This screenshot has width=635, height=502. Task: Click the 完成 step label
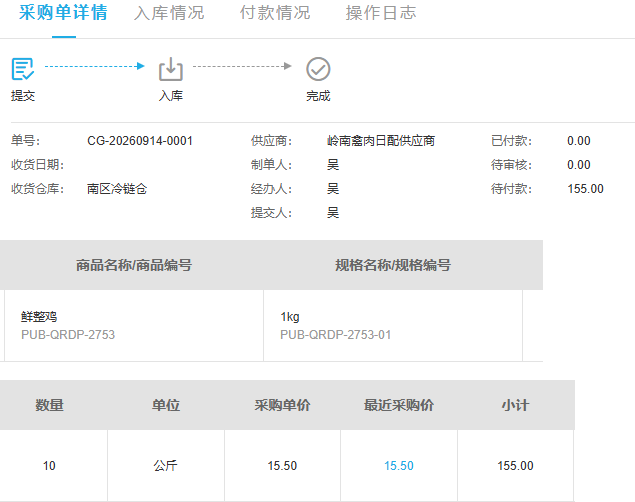318,96
